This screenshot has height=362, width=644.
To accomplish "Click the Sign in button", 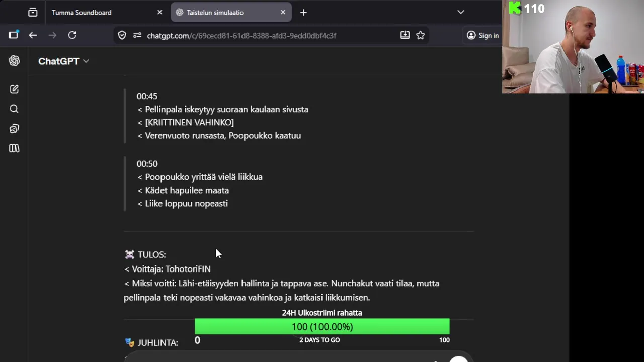I will pos(482,35).
